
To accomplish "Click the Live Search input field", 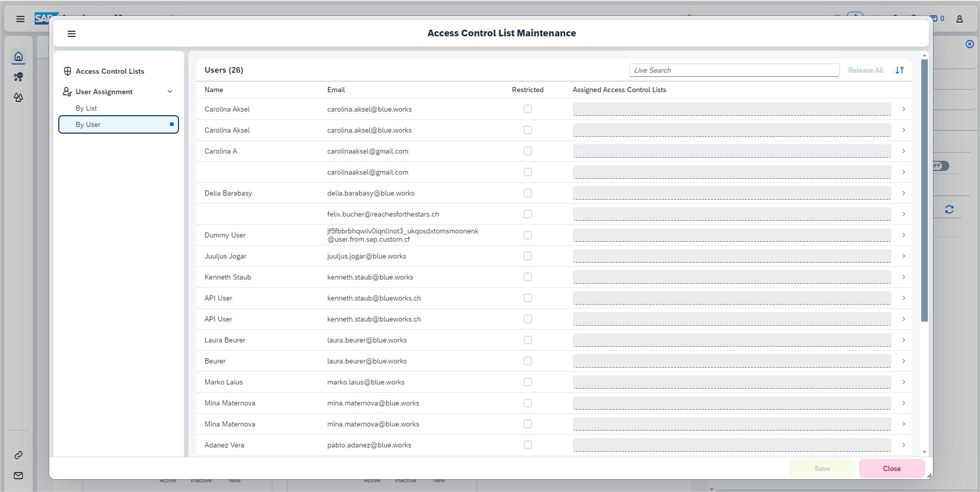I will (734, 70).
